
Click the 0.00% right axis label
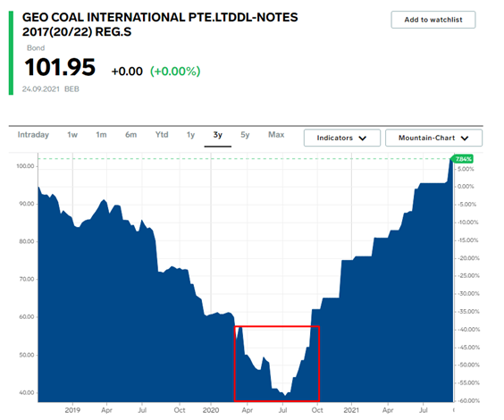466,187
